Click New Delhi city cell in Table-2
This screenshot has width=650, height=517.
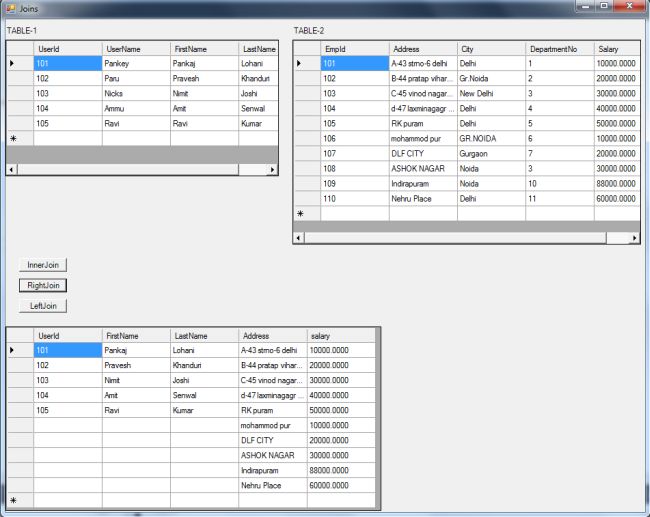tap(491, 93)
